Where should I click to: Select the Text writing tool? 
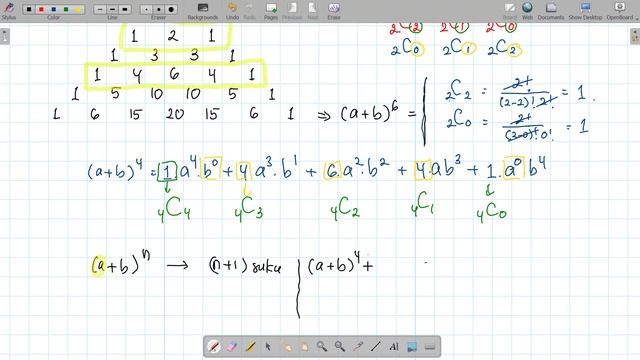[394, 347]
